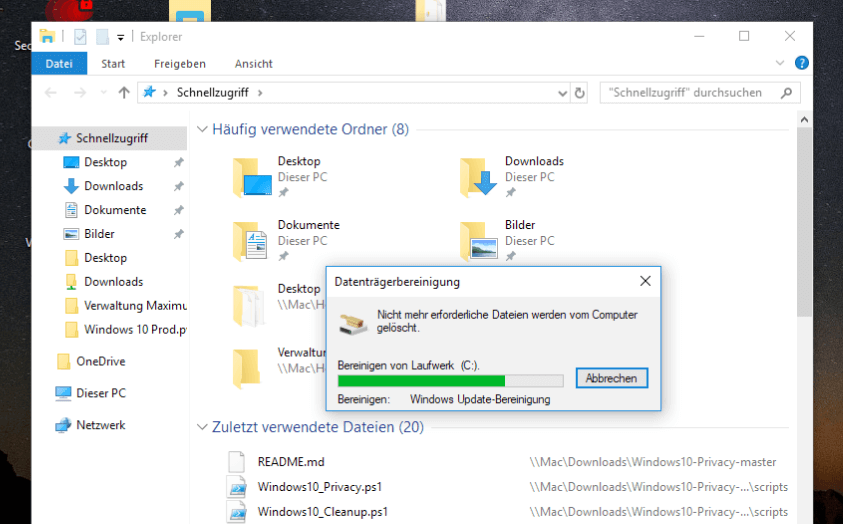This screenshot has width=843, height=524.
Task: Click the Datenträgerbereinigung drive brush icon
Action: click(353, 324)
